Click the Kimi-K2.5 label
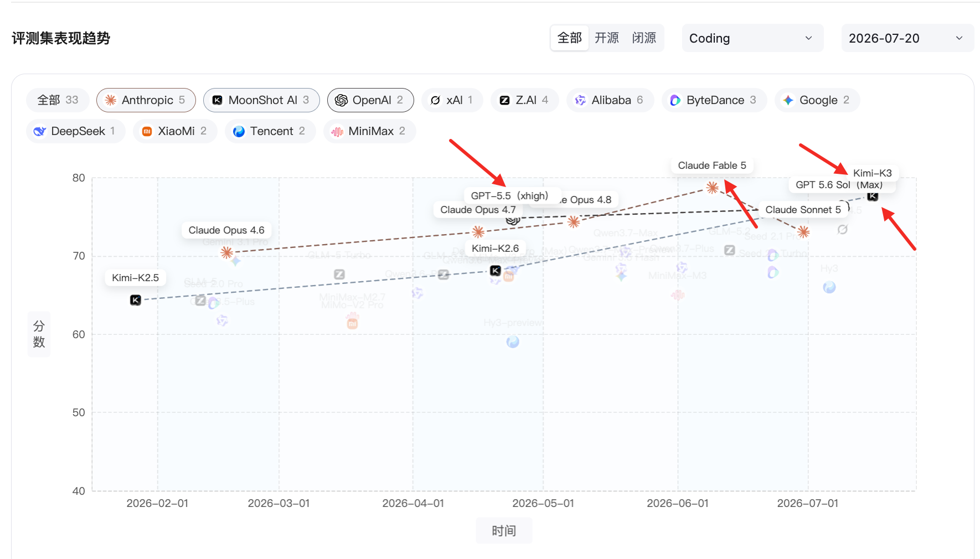Image resolution: width=980 pixels, height=559 pixels. tap(136, 277)
